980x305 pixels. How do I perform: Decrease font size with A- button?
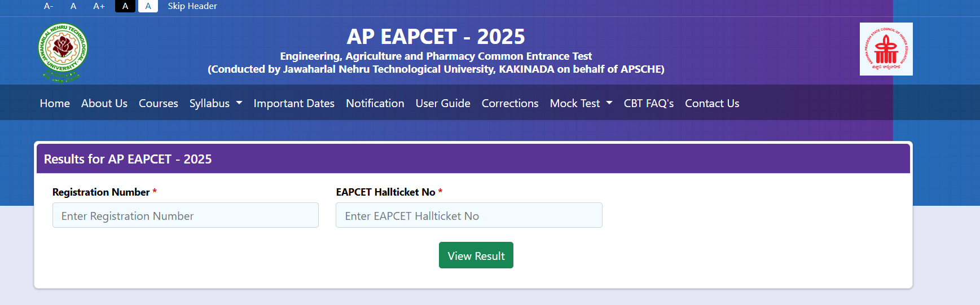tap(49, 6)
